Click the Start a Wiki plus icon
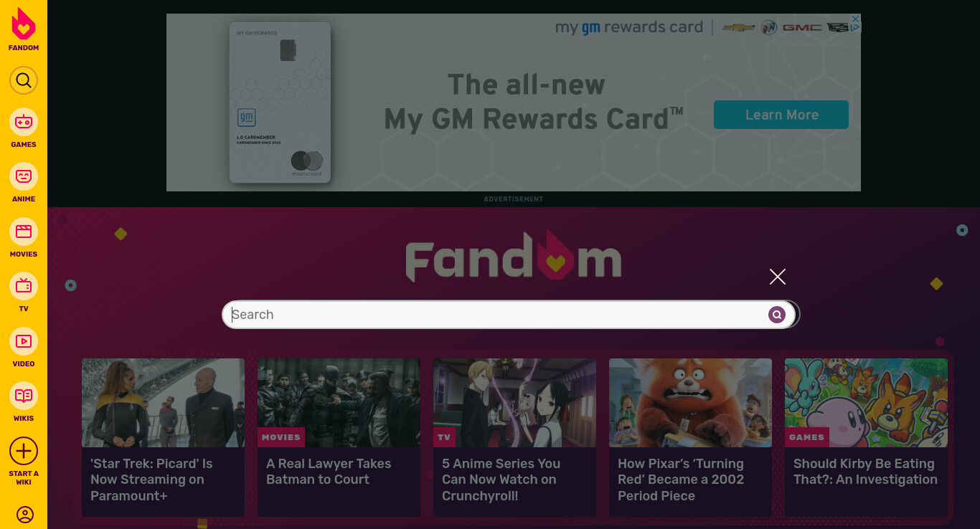Image resolution: width=980 pixels, height=529 pixels. [24, 451]
